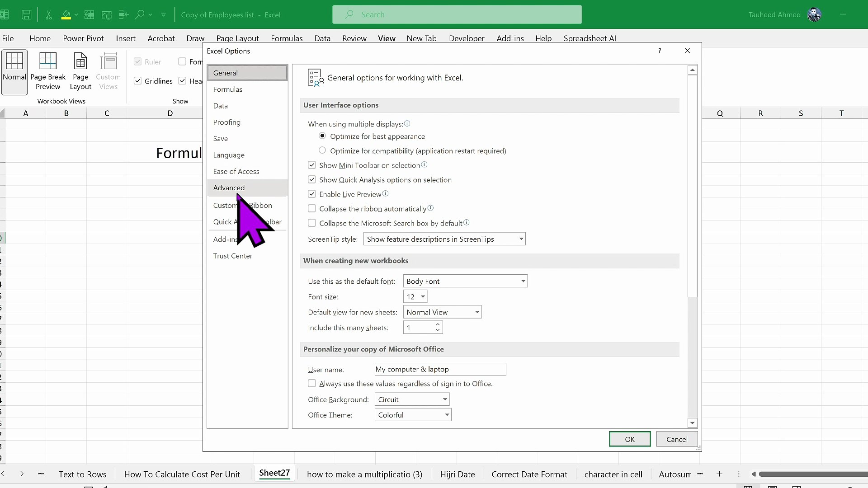This screenshot has height=488, width=868.
Task: Click the OK button in Excel Options
Action: tap(629, 439)
